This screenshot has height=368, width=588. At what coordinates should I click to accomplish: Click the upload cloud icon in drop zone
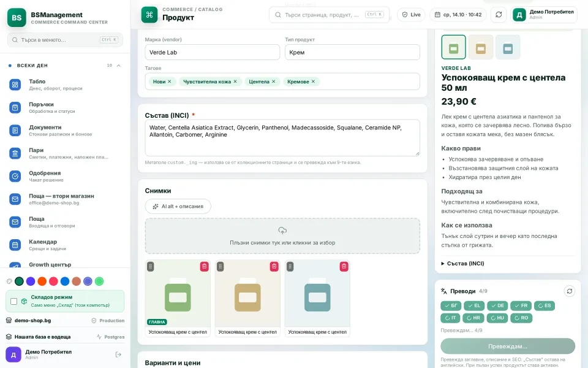[282, 230]
